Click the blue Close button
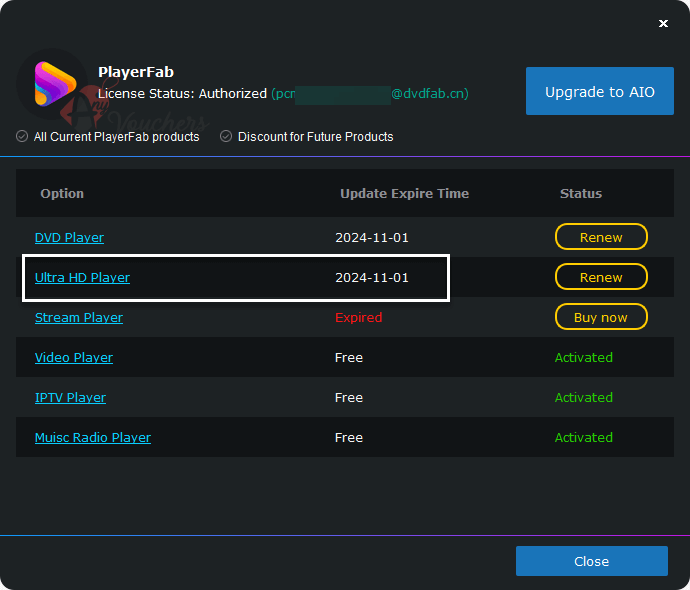The width and height of the screenshot is (690, 590). [x=592, y=561]
